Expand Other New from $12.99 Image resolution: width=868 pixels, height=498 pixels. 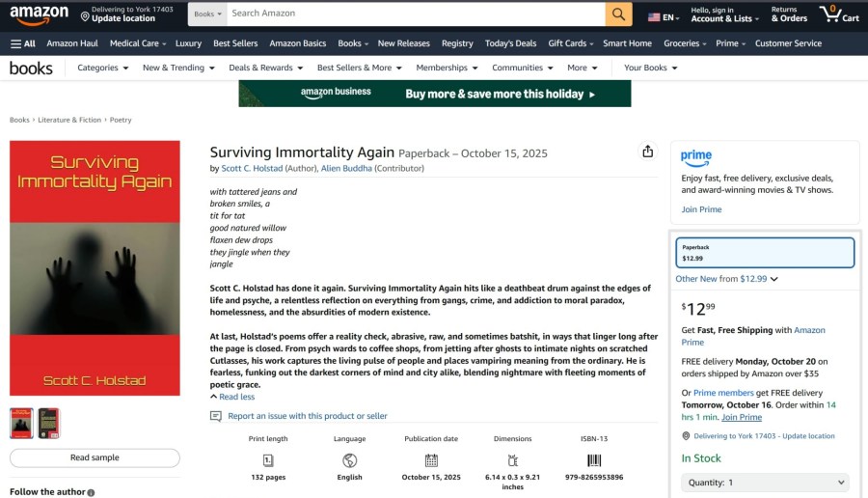click(726, 279)
